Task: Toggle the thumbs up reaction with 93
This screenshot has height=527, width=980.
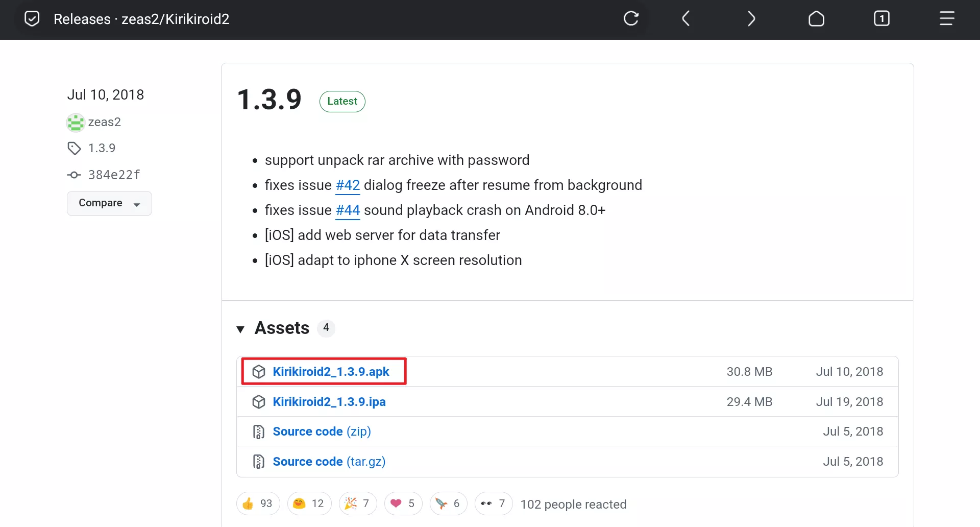Action: tap(258, 504)
